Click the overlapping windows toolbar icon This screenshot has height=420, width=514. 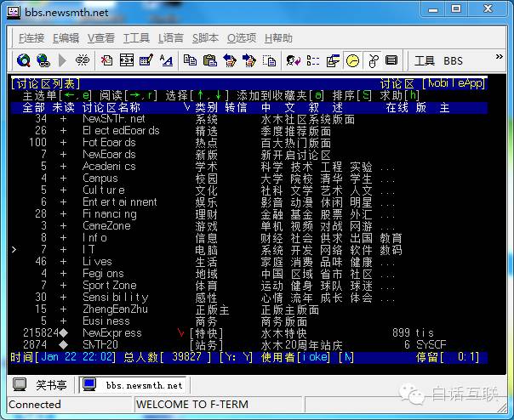click(x=333, y=60)
